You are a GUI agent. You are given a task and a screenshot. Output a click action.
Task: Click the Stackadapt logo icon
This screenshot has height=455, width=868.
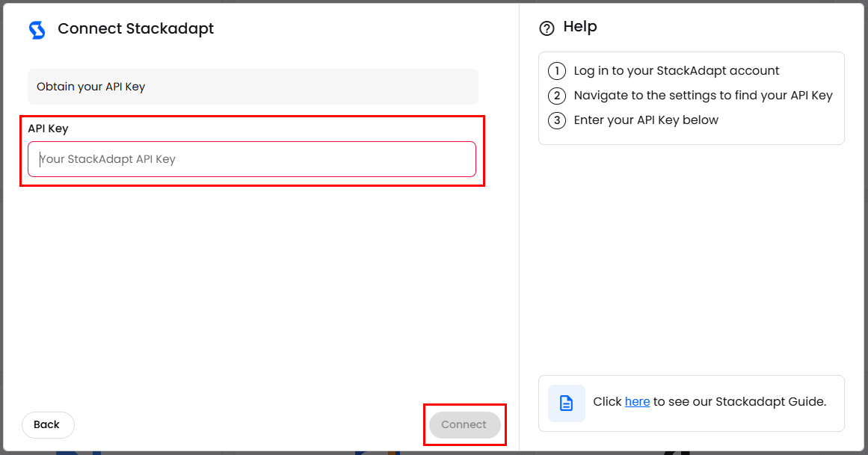click(37, 30)
